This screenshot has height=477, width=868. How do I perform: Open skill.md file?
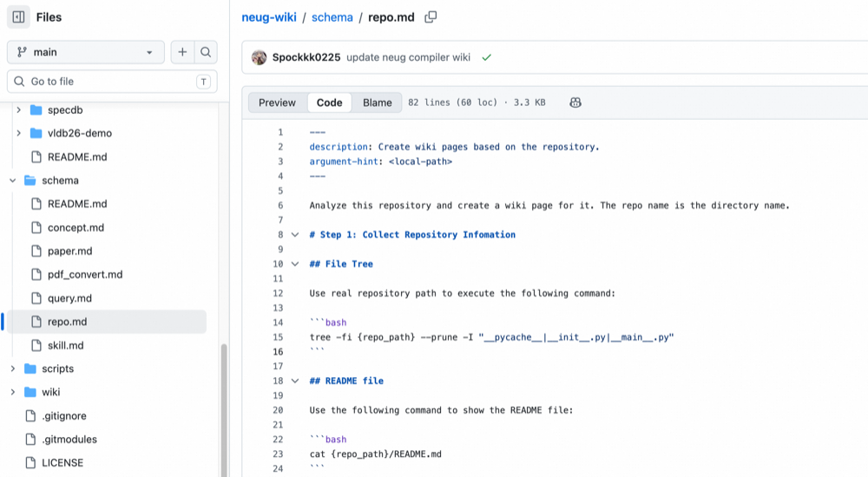pyautogui.click(x=65, y=345)
